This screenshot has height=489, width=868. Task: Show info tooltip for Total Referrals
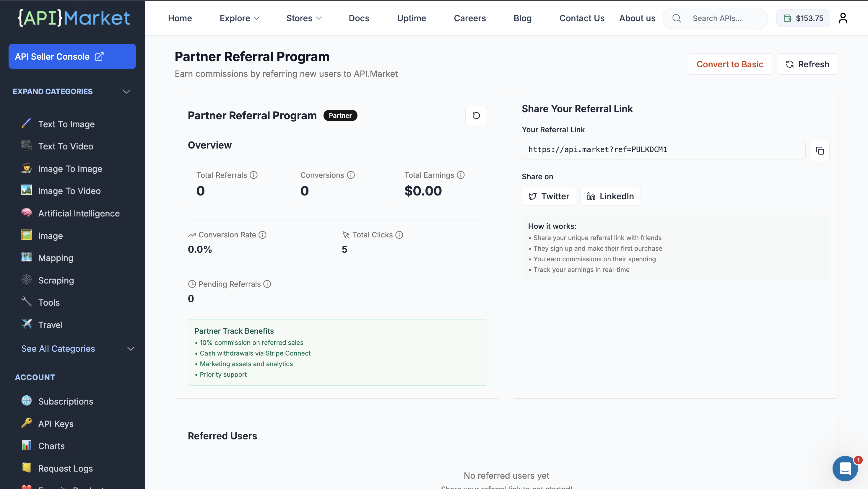[254, 175]
